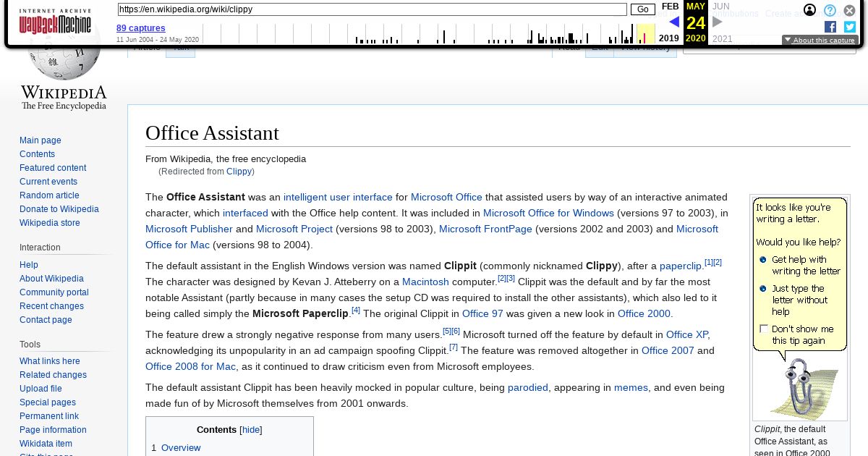Open Page information link
This screenshot has height=456, width=868.
(x=53, y=430)
